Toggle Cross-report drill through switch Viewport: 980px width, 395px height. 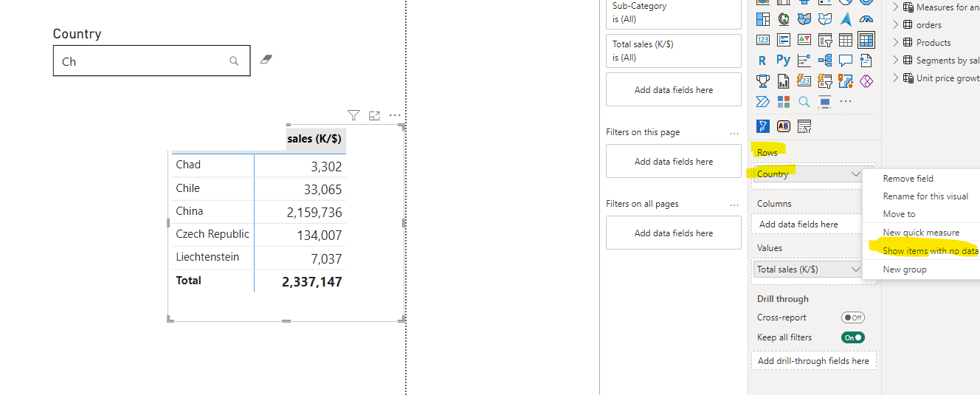(x=853, y=317)
